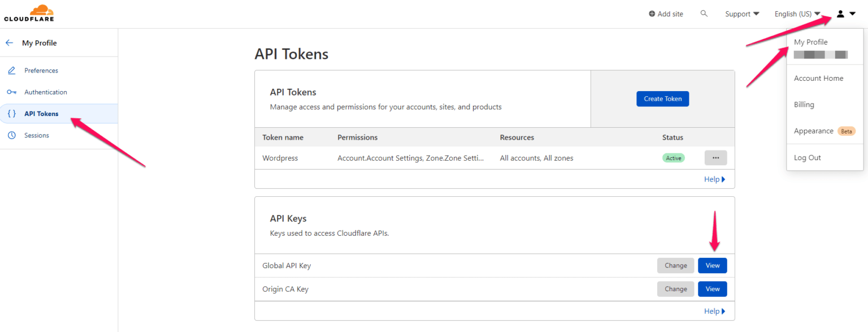The height and width of the screenshot is (332, 868).
Task: Choose Billing from the profile menu
Action: click(x=804, y=105)
